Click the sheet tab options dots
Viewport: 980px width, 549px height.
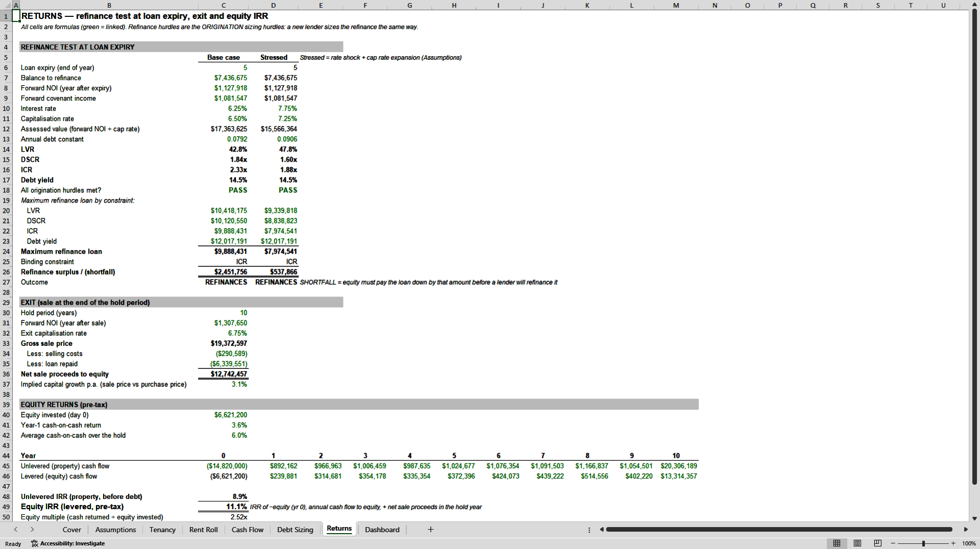(589, 530)
